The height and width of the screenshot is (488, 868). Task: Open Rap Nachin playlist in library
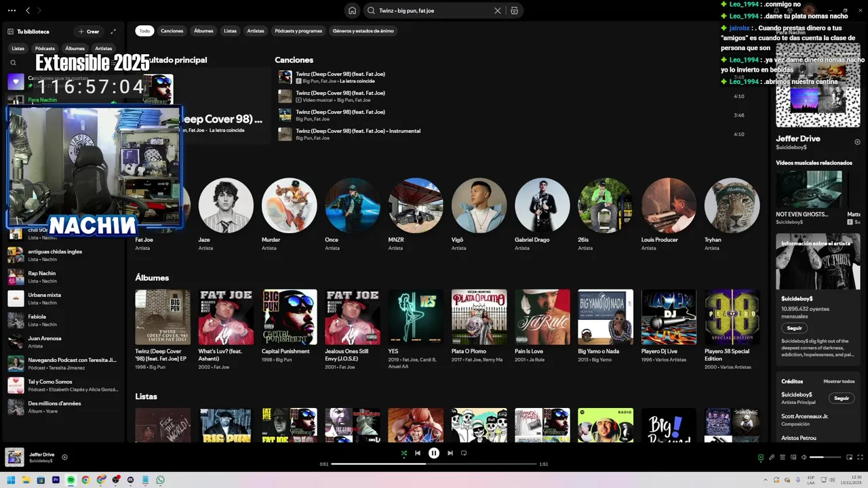coord(64,277)
